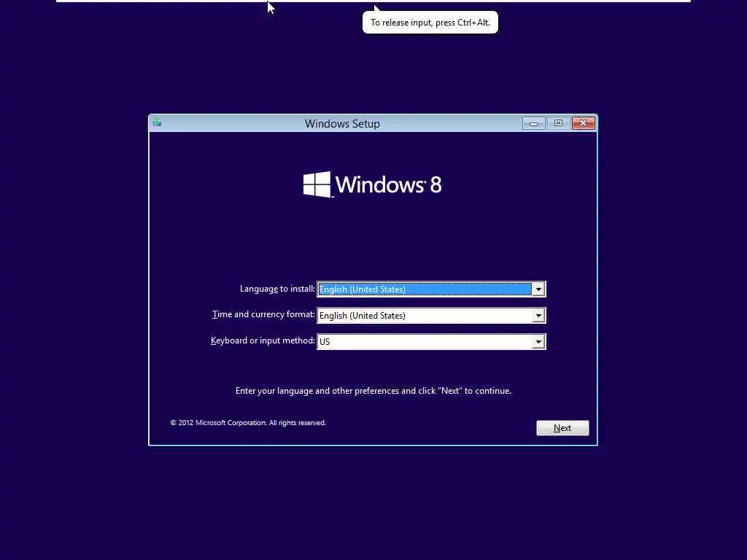Viewport: 747px width, 560px height.
Task: Click the 'Windows Setup' title bar text
Action: click(343, 124)
